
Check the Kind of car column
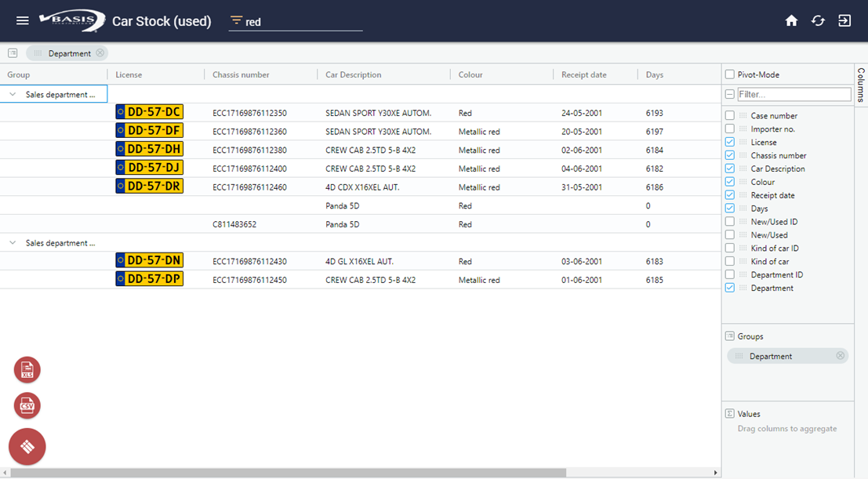[730, 261]
